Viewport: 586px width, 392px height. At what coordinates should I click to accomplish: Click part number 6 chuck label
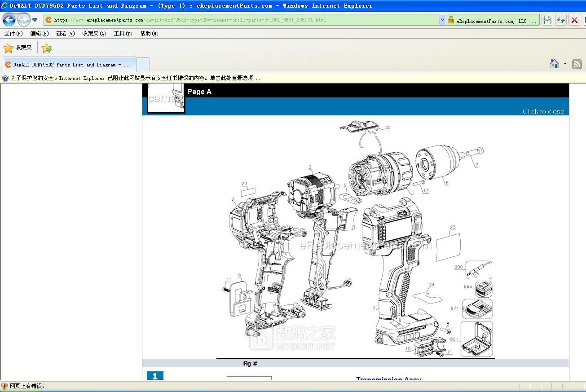coord(447,183)
